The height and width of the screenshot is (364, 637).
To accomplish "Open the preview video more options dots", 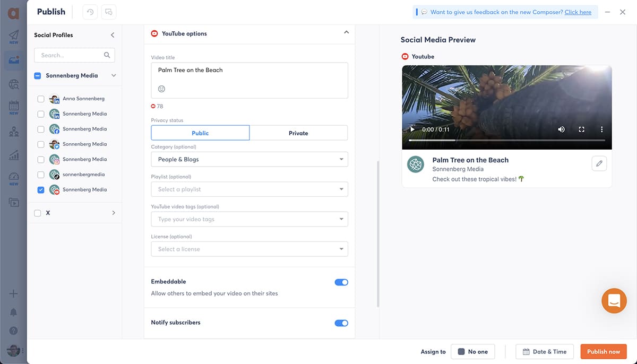I will point(601,129).
